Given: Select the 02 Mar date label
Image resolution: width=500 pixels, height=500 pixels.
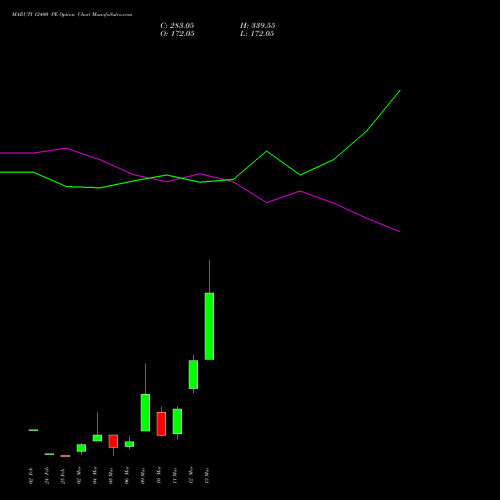Looking at the screenshot, I should 79,476.
